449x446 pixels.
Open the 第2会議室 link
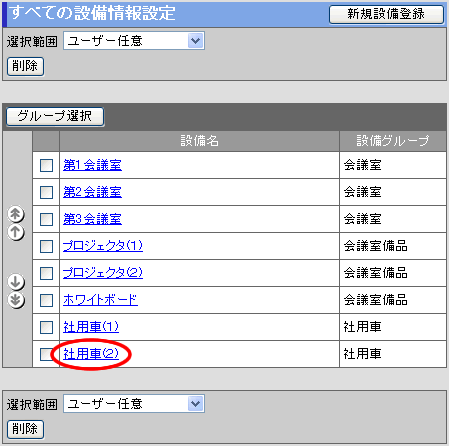[x=92, y=192]
